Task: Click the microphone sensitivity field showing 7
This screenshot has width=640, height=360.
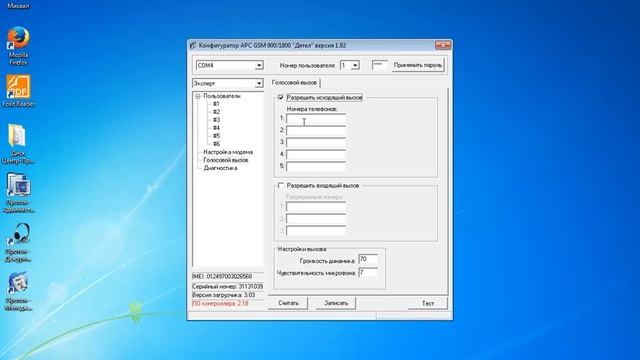Action: (x=368, y=273)
